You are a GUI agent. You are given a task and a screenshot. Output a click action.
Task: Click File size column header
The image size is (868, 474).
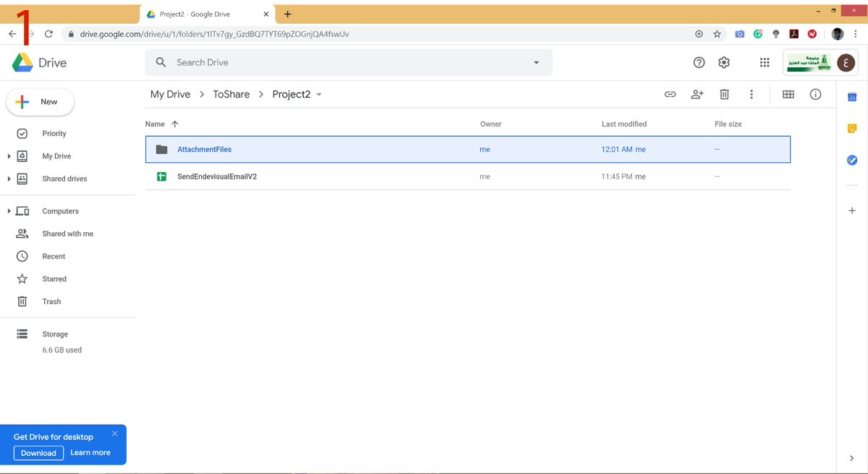728,124
